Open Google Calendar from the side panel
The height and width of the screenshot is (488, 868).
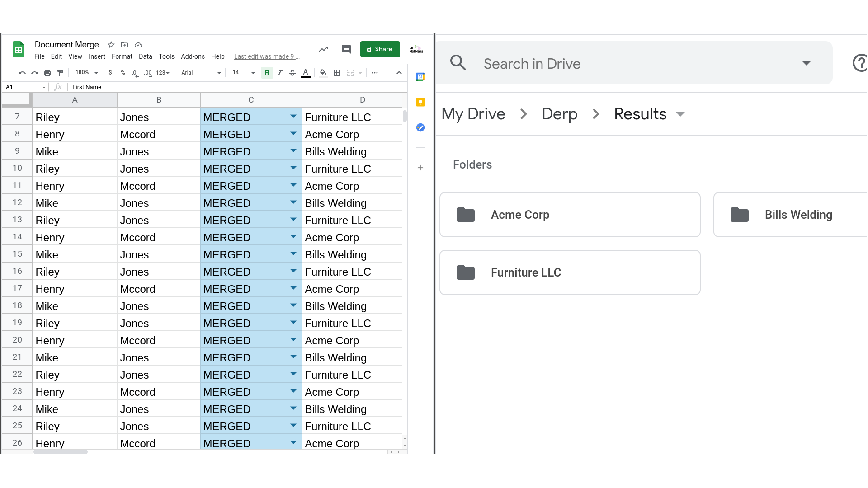[420, 77]
